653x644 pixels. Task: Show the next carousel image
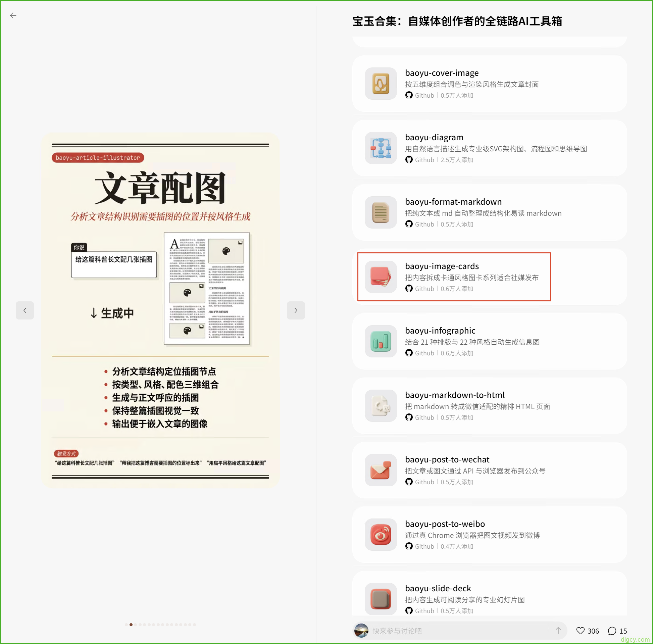296,310
